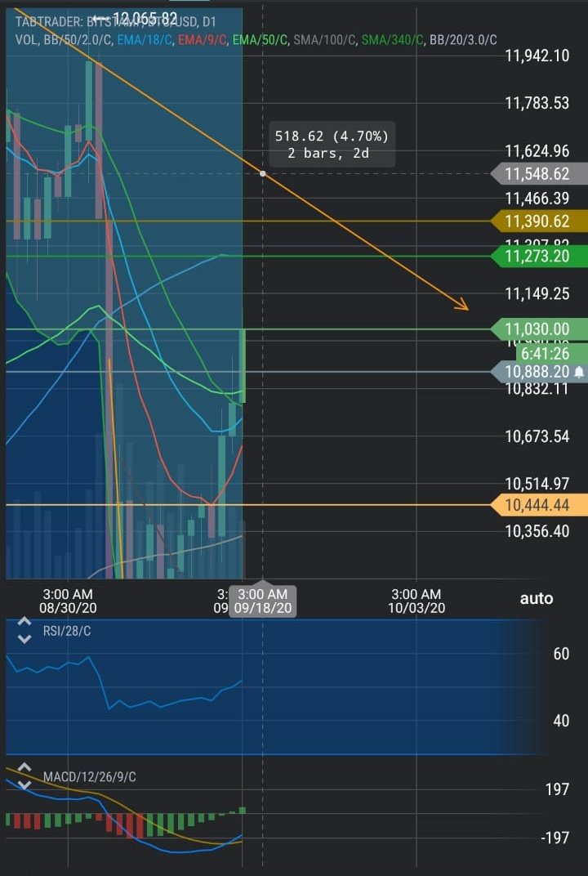Select the green EMA/50/C indicator label
588x876 pixels.
[261, 40]
